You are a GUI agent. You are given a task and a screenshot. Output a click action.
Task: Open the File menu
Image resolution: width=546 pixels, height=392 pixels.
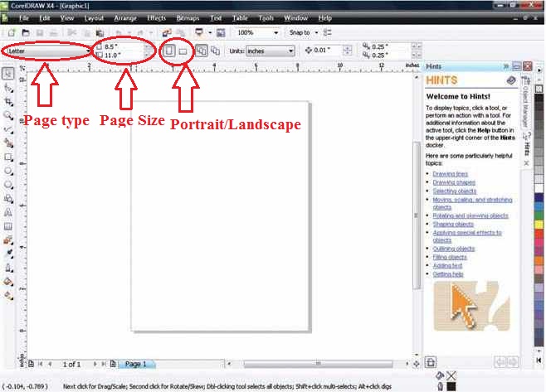click(24, 18)
